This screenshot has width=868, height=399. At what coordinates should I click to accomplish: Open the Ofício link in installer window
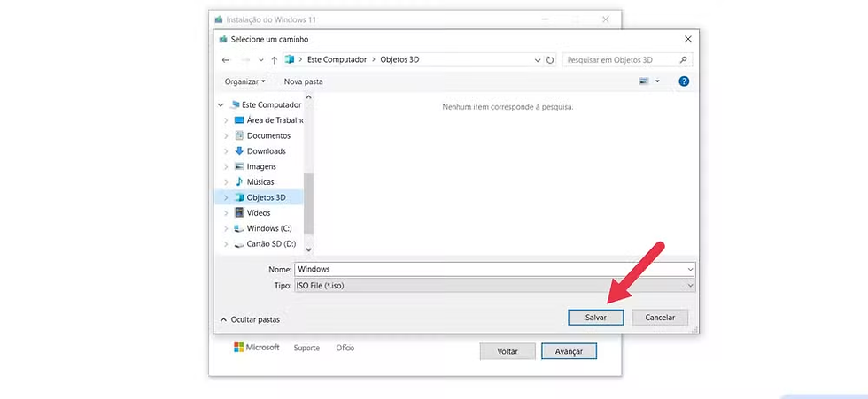[345, 348]
